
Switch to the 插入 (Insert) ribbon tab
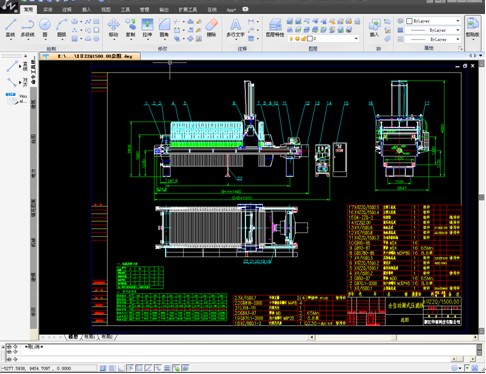tap(86, 10)
